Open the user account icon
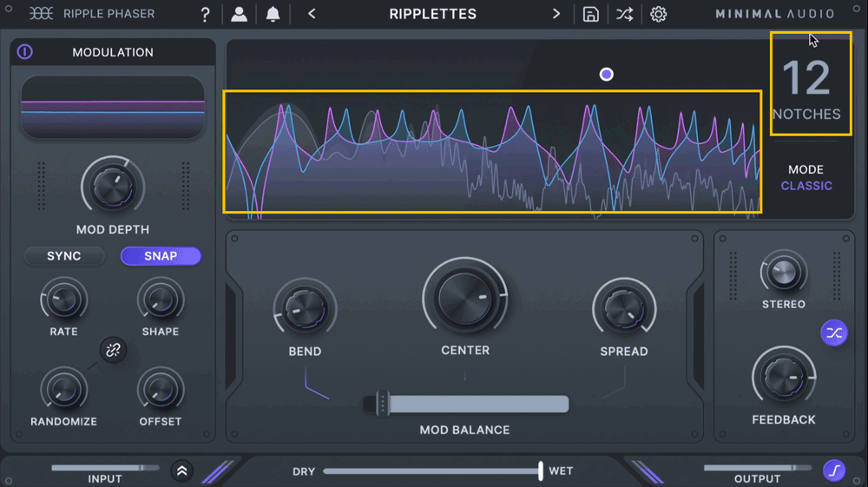 tap(240, 14)
